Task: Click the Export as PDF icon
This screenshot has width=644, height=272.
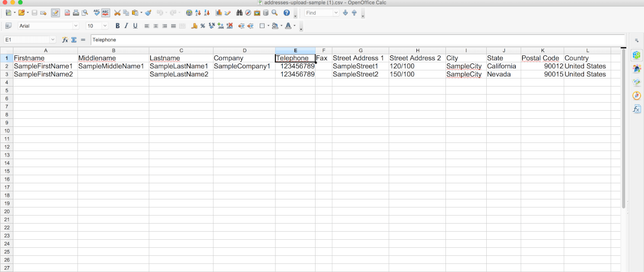Action: (x=67, y=12)
